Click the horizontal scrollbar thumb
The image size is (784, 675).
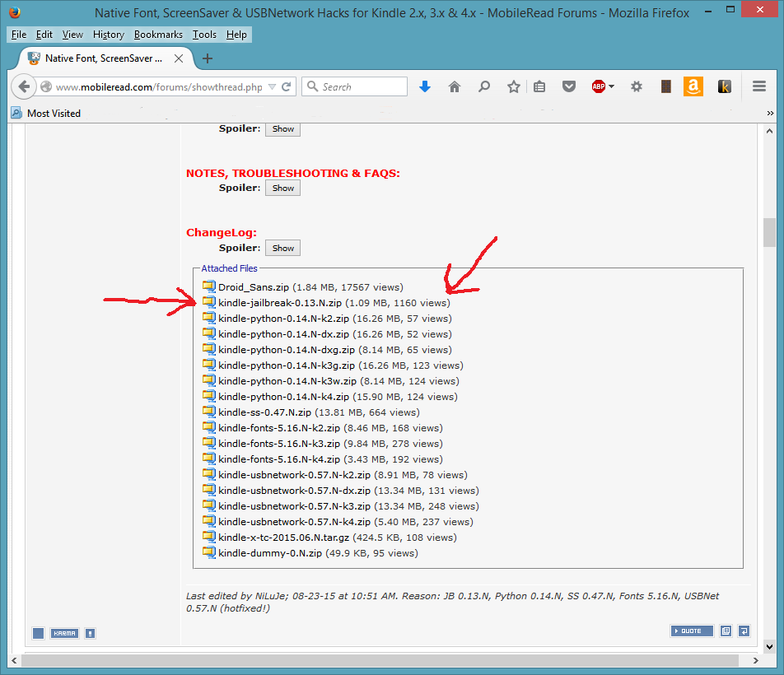click(x=380, y=660)
